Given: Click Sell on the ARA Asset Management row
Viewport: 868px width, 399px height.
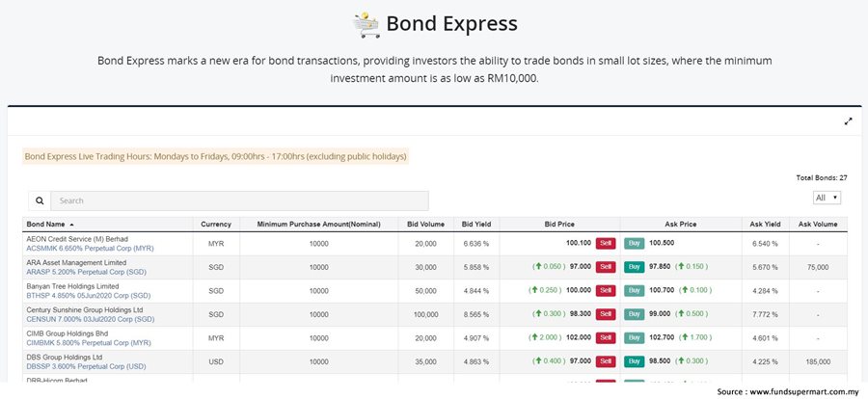Looking at the screenshot, I should click(605, 267).
